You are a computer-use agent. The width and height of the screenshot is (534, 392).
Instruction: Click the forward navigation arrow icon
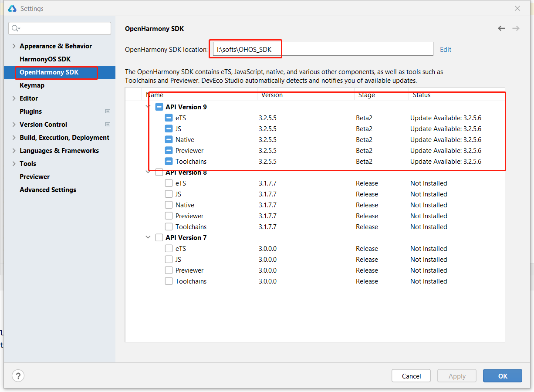(516, 28)
